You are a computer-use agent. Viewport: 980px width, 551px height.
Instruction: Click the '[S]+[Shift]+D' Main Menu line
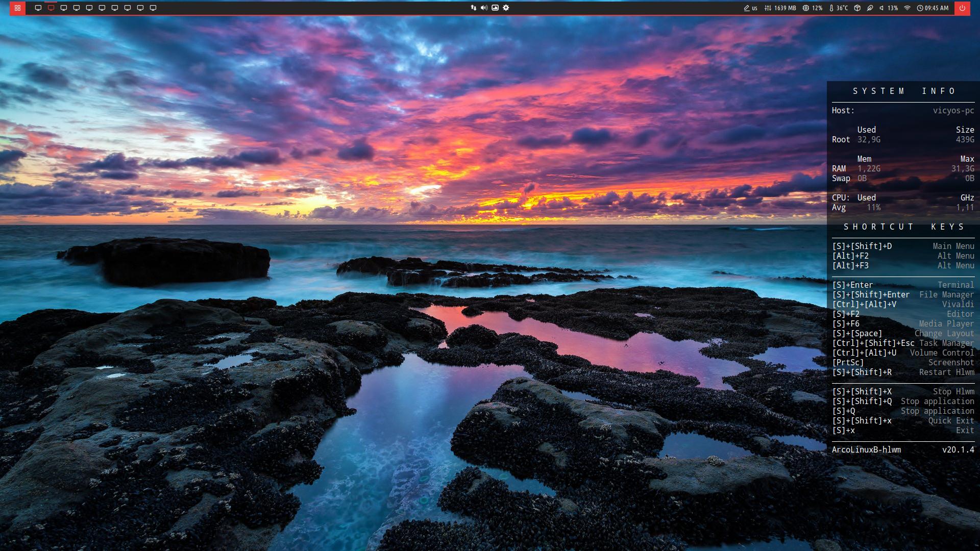pyautogui.click(x=903, y=246)
